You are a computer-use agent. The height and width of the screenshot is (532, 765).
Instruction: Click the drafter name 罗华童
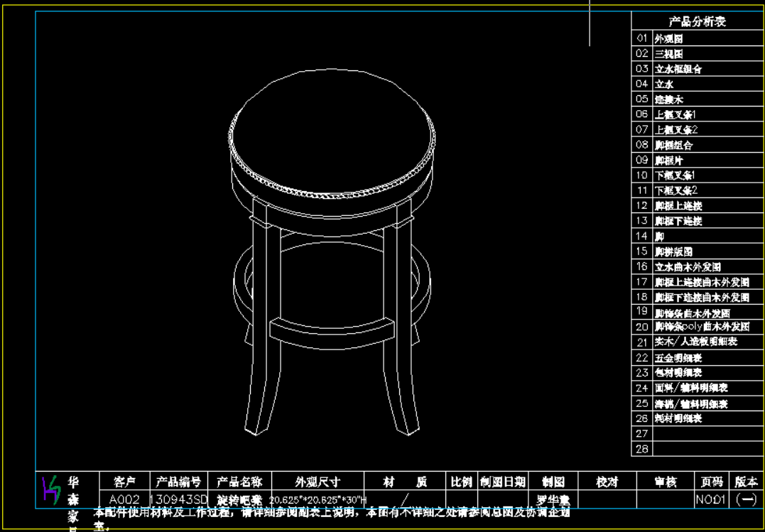pyautogui.click(x=553, y=500)
